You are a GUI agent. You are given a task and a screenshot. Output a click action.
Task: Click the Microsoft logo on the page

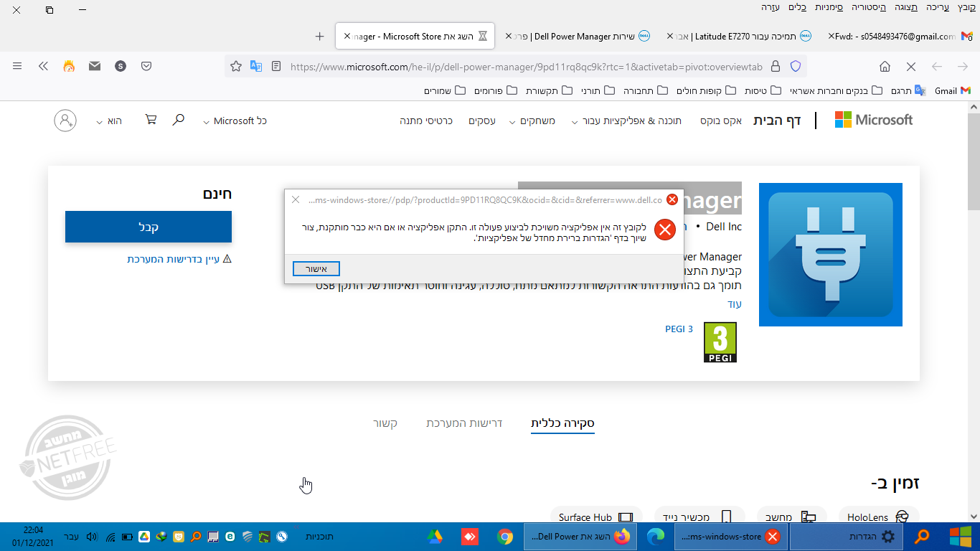pos(874,121)
